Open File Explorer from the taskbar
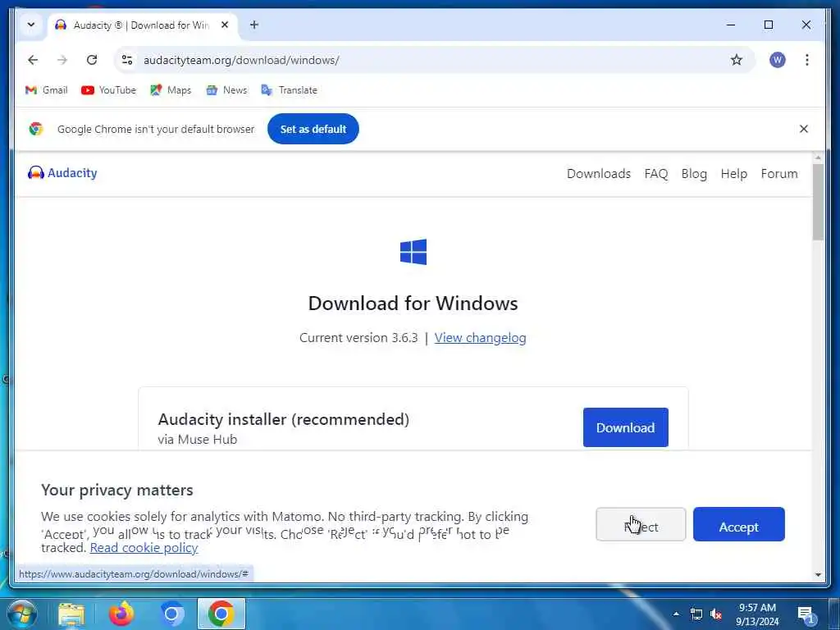 click(71, 614)
